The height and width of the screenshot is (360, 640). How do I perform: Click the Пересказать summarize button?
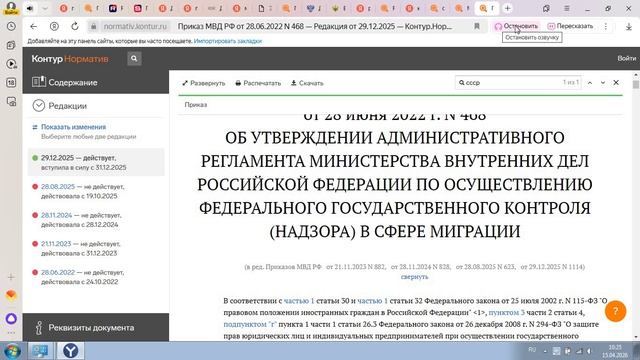(570, 26)
